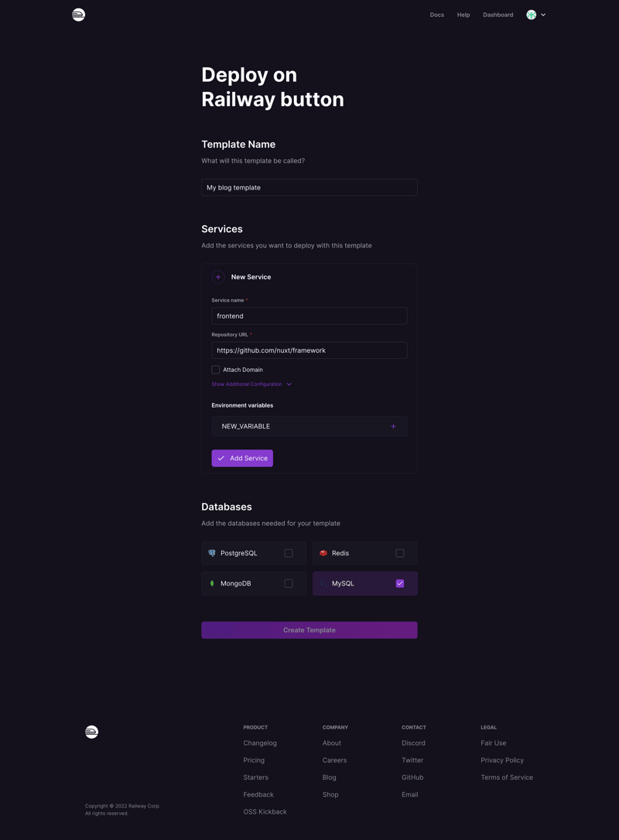The image size is (619, 840).
Task: Select the MongoDB leaf icon
Action: (212, 582)
